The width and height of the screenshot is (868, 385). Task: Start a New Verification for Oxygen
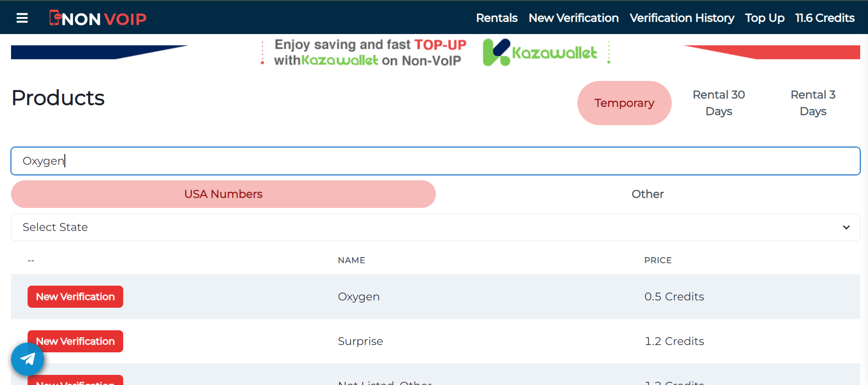coord(75,297)
